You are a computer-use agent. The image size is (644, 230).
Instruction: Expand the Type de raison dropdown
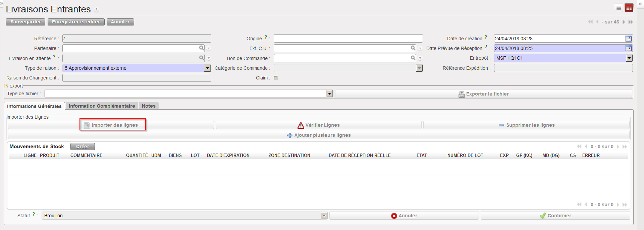tap(208, 68)
